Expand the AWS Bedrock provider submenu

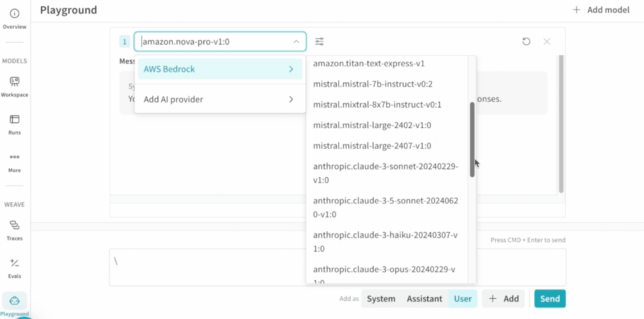tap(220, 69)
